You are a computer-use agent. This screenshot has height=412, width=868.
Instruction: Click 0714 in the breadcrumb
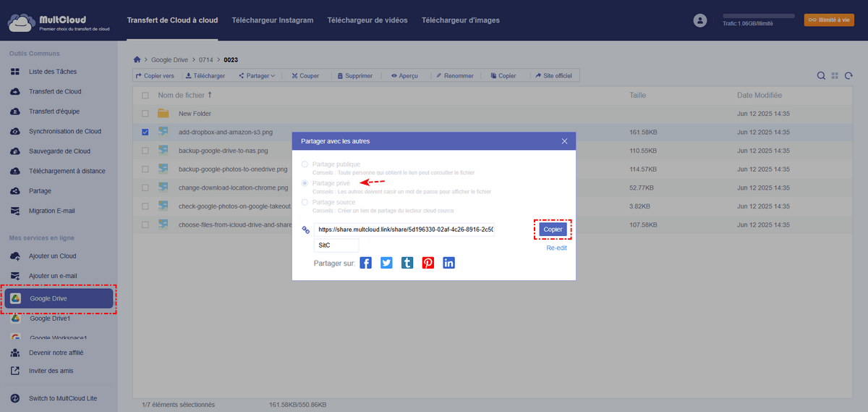[205, 59]
